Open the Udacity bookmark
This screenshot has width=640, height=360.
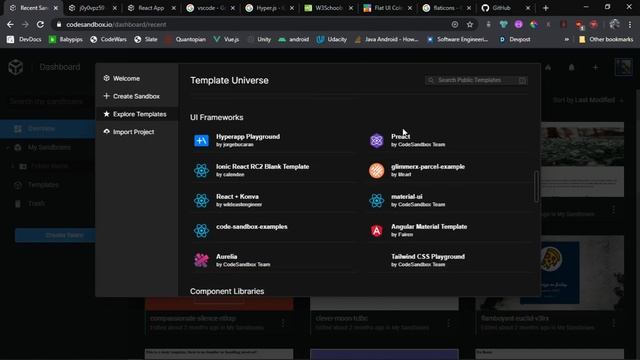point(332,40)
